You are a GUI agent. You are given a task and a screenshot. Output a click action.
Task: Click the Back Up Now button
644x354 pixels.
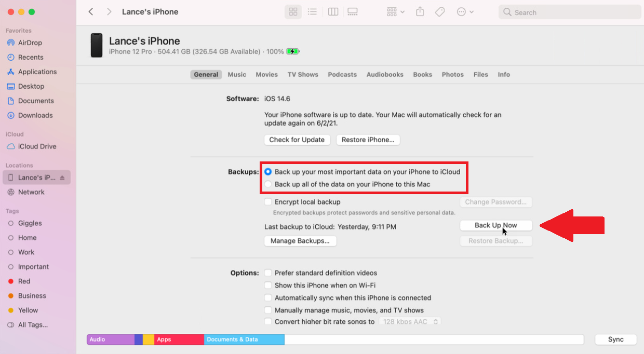(x=496, y=225)
